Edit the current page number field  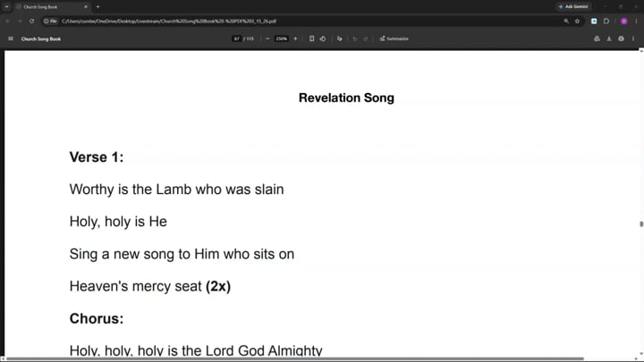point(236,38)
